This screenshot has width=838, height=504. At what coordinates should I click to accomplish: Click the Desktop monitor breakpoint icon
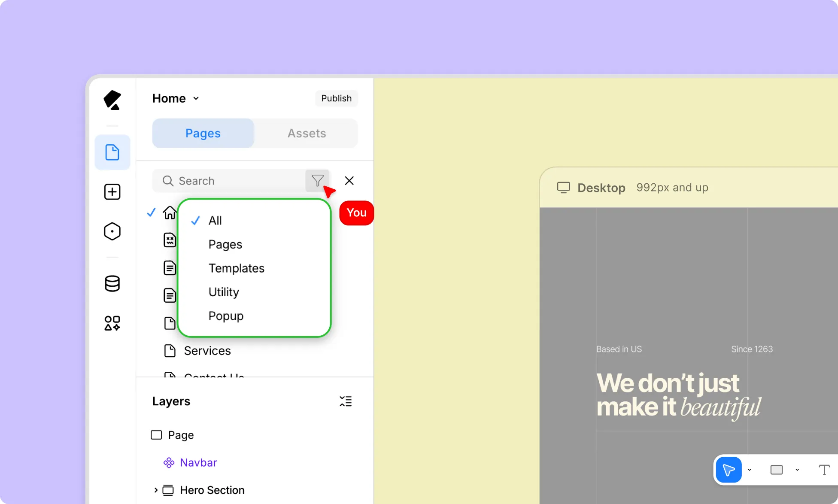[563, 188]
